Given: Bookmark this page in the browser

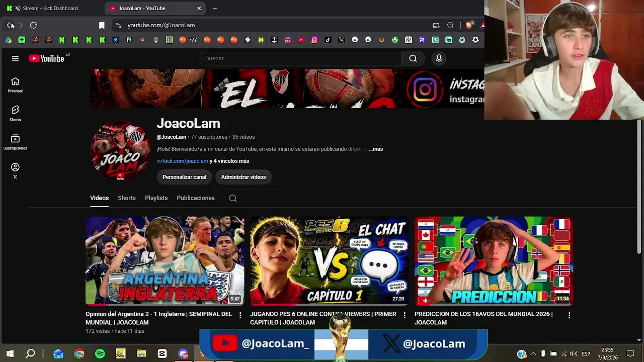Looking at the screenshot, I should (x=102, y=25).
